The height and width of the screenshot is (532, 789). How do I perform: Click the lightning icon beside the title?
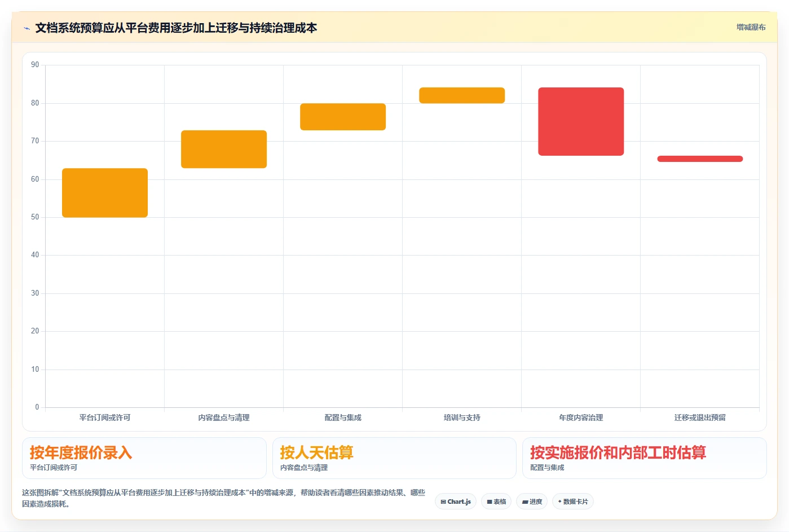[27, 28]
